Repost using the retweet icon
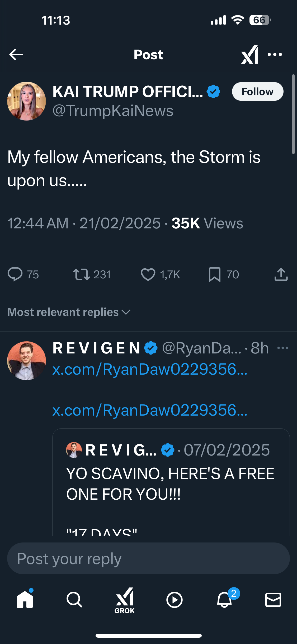The image size is (297, 644). click(82, 274)
